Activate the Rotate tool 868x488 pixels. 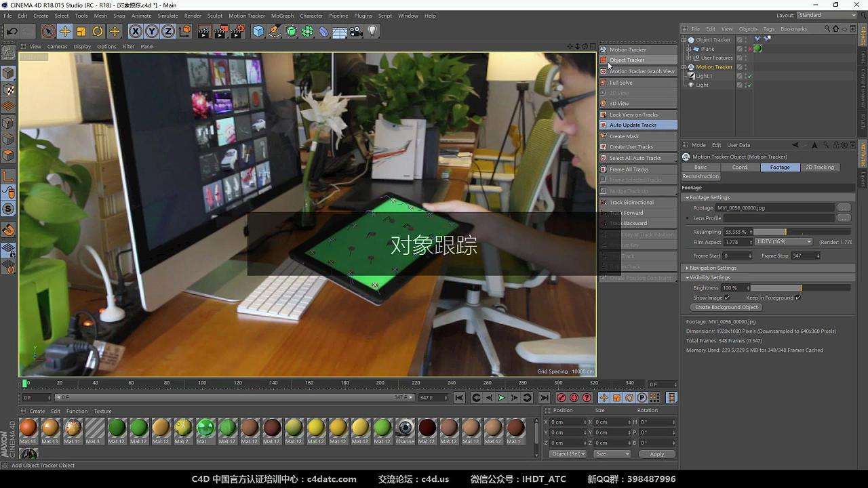coord(98,31)
